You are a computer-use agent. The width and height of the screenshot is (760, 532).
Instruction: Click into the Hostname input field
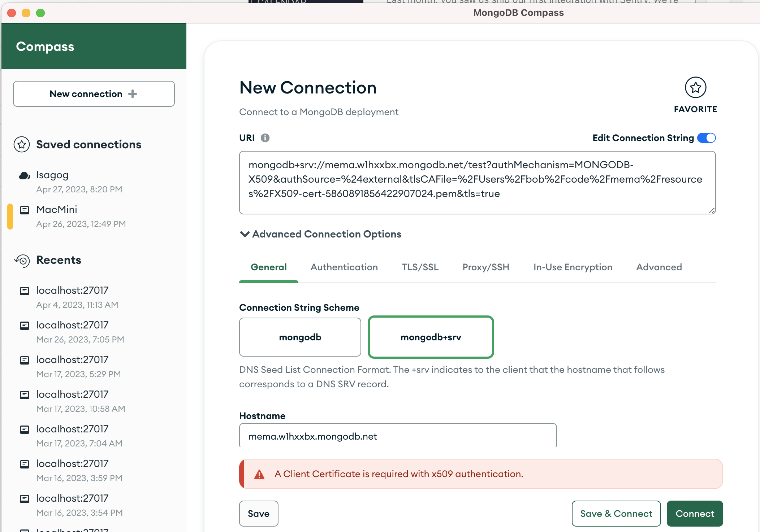pyautogui.click(x=397, y=436)
